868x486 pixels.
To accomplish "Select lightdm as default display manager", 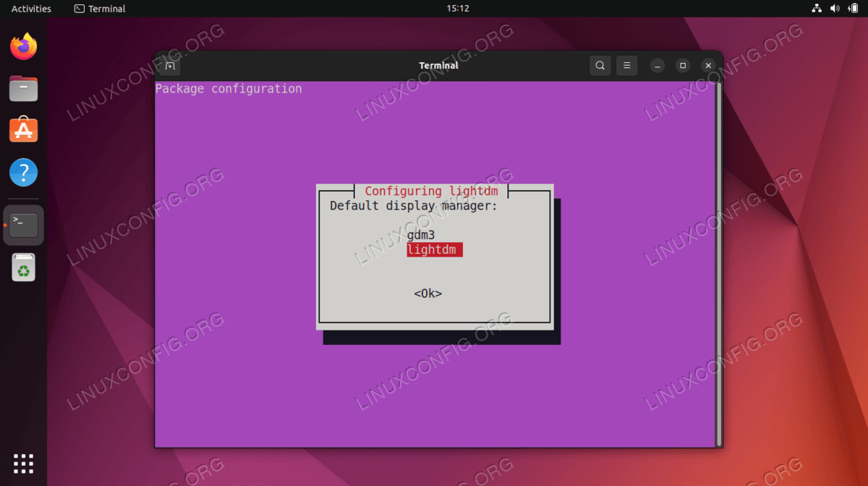I will 435,250.
